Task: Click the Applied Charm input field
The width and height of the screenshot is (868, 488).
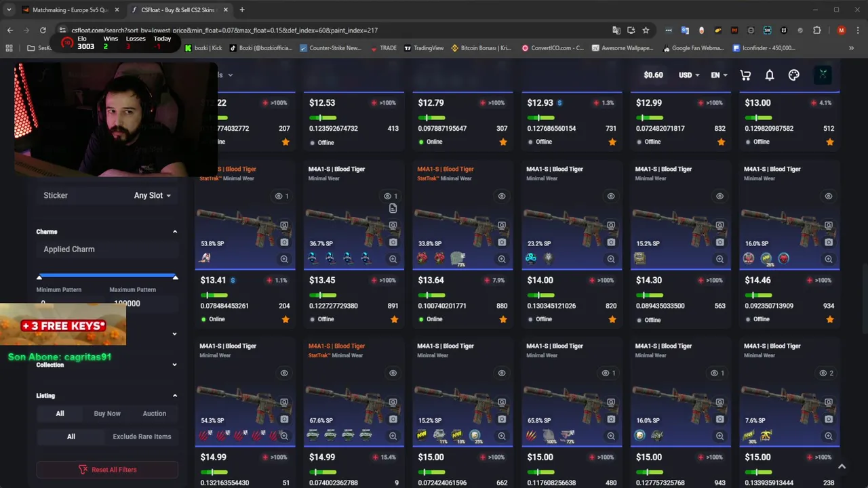Action: pos(107,249)
